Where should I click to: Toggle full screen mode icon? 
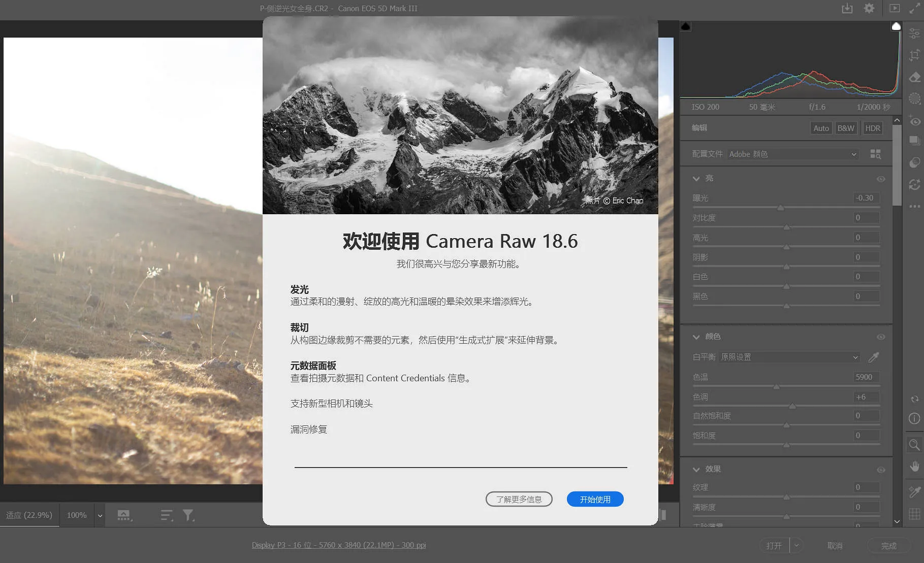click(x=914, y=8)
